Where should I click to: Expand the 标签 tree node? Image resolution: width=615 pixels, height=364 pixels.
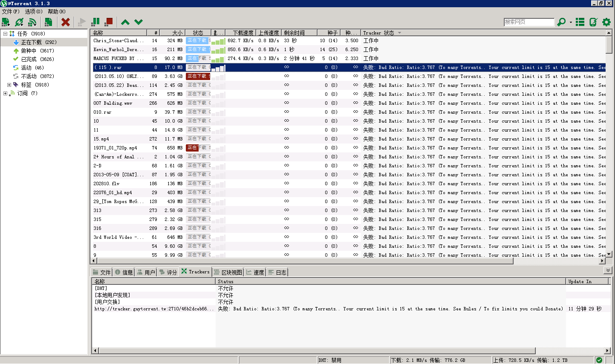[x=9, y=85]
